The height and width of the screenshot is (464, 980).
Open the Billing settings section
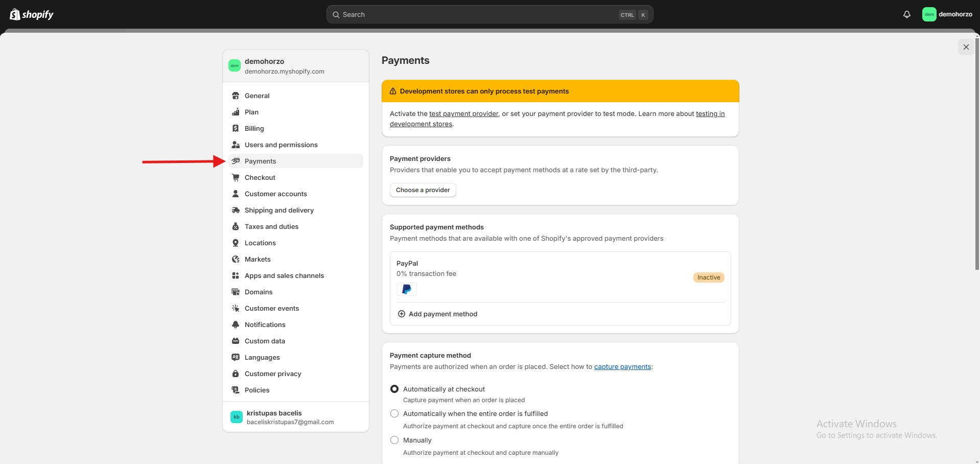pyautogui.click(x=254, y=128)
